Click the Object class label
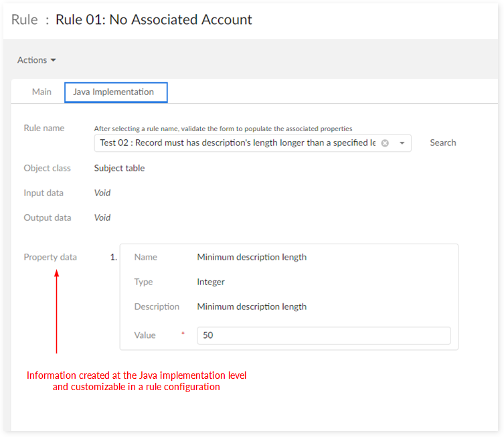The image size is (504, 437). (x=47, y=168)
